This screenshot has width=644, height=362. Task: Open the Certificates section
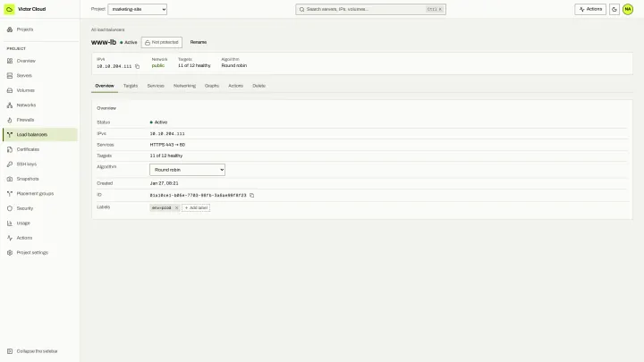[x=40, y=149]
